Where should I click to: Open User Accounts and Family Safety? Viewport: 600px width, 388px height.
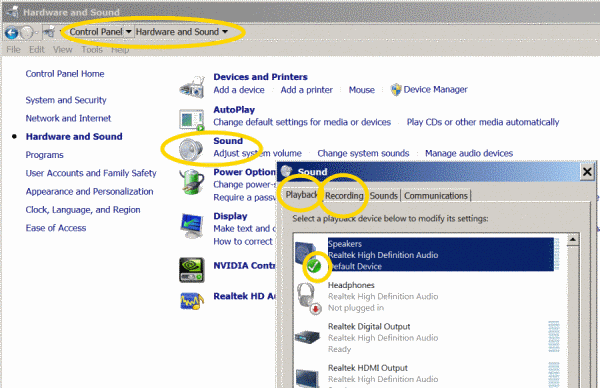(x=91, y=173)
